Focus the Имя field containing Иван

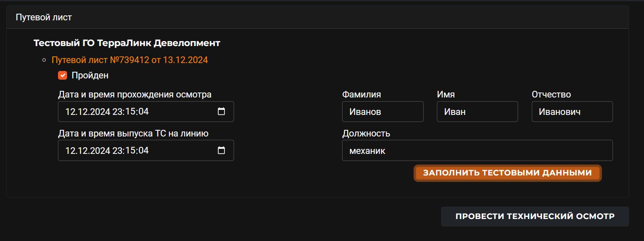tap(477, 112)
